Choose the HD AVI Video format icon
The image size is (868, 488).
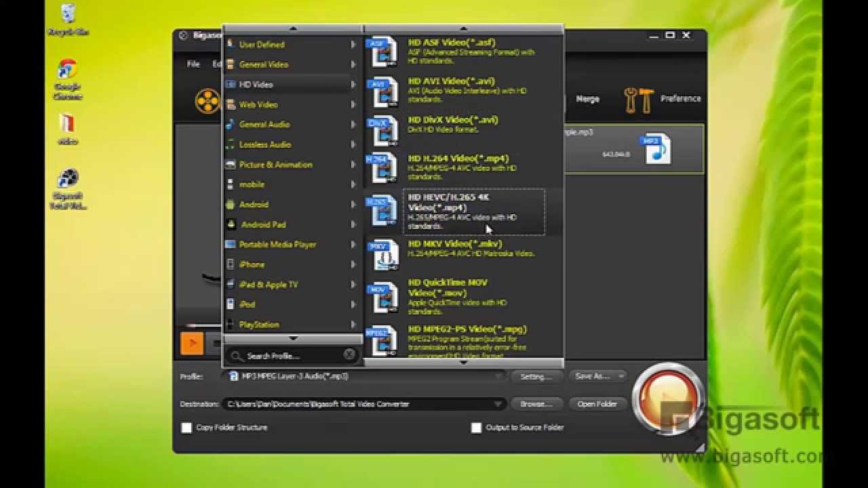[x=382, y=92]
